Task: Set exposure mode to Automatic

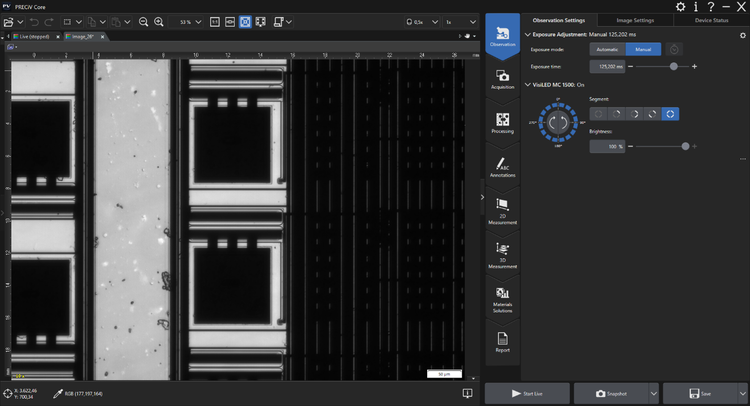Action: click(x=607, y=48)
